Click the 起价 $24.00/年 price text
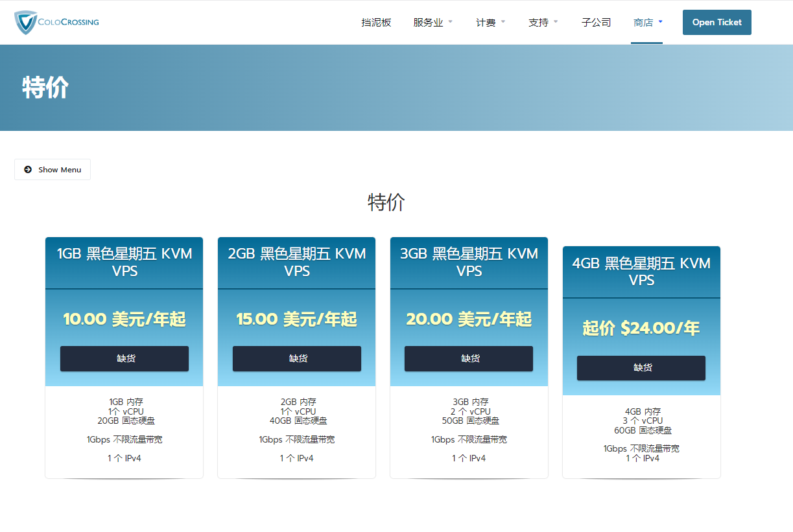This screenshot has width=793, height=532. click(641, 329)
